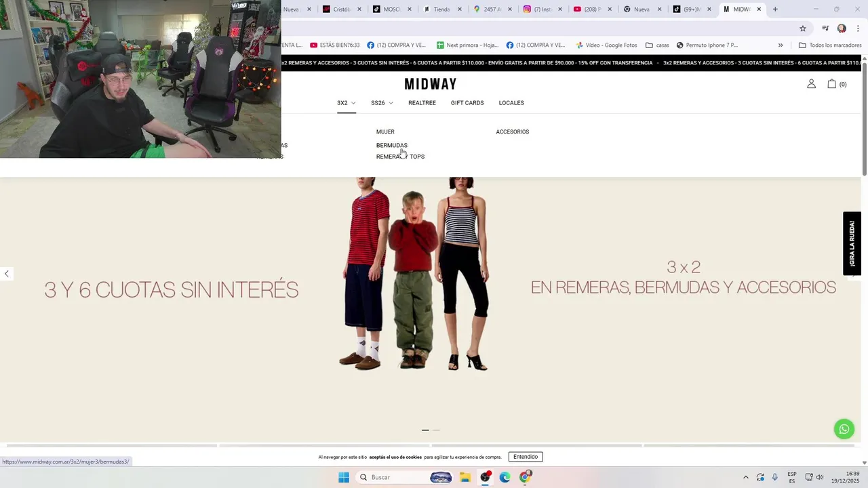Close the Tienda tab
Image resolution: width=868 pixels, height=488 pixels.
pyautogui.click(x=460, y=9)
